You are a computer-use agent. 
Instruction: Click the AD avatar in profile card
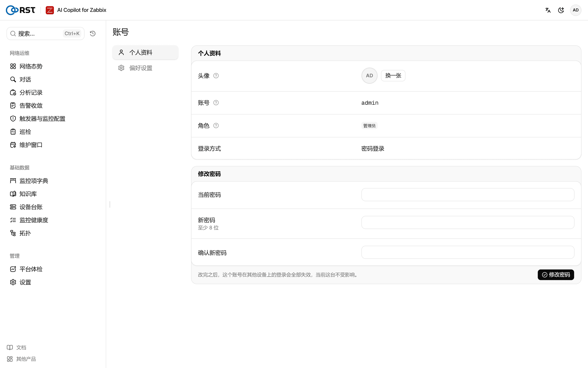pyautogui.click(x=369, y=76)
